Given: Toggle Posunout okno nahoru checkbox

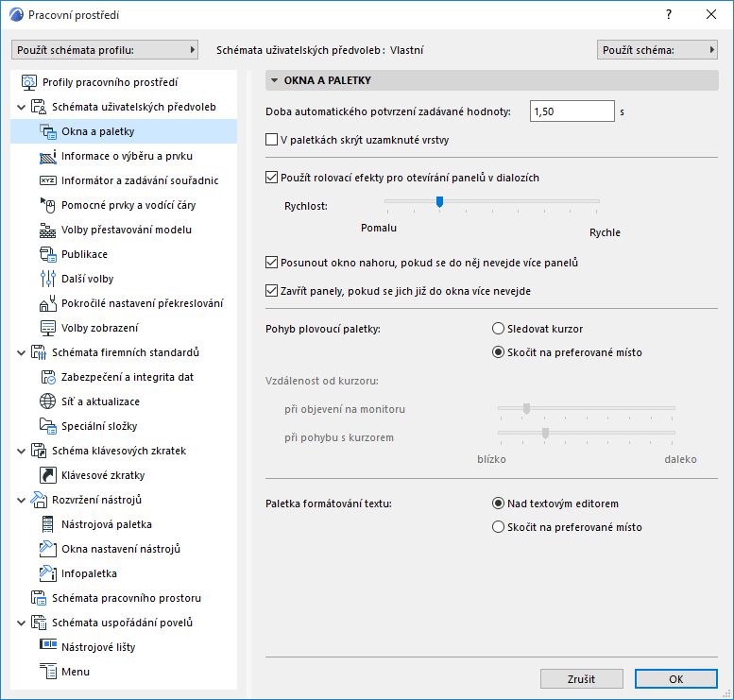Looking at the screenshot, I should pos(271,263).
